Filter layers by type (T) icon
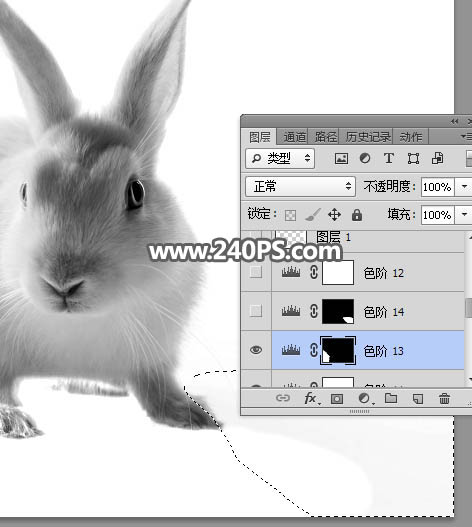Screen dimensions: 472x527 389,158
